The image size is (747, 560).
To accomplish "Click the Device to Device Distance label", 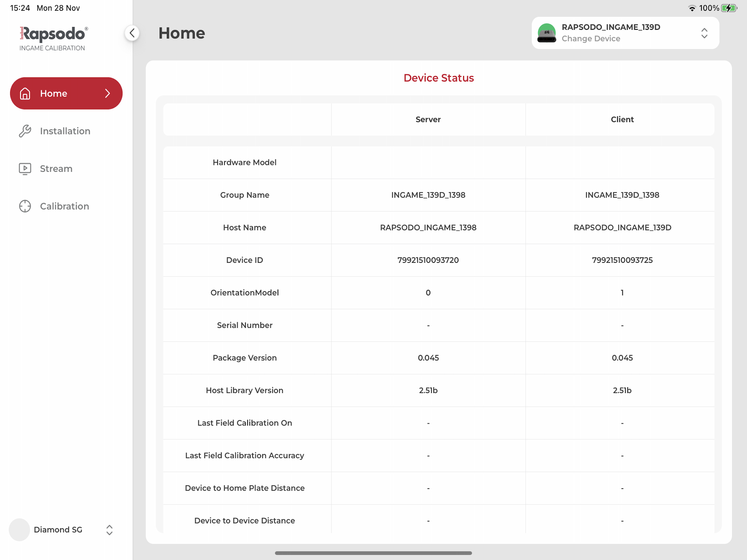I will 244,520.
